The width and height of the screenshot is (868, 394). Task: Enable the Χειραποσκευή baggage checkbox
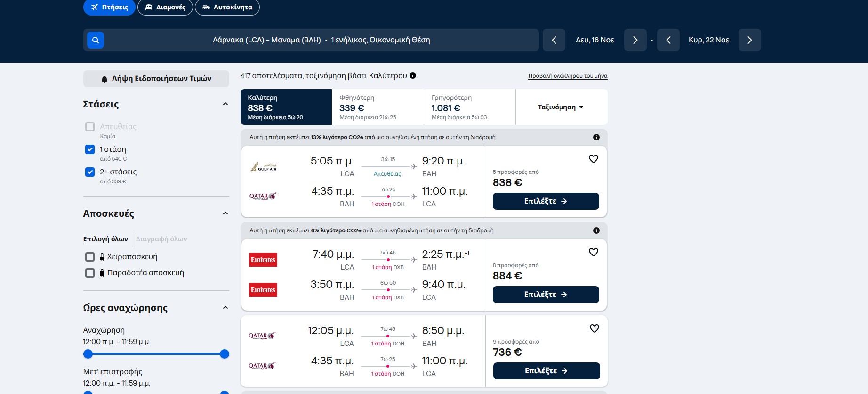coord(90,257)
